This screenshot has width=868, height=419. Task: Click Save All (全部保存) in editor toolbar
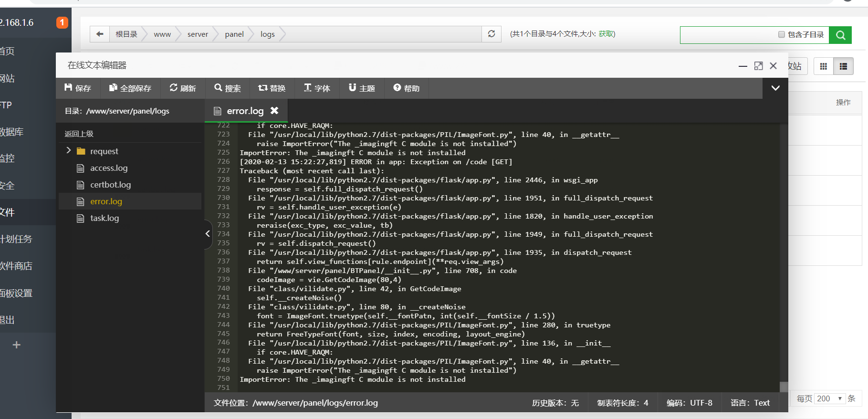pyautogui.click(x=130, y=88)
